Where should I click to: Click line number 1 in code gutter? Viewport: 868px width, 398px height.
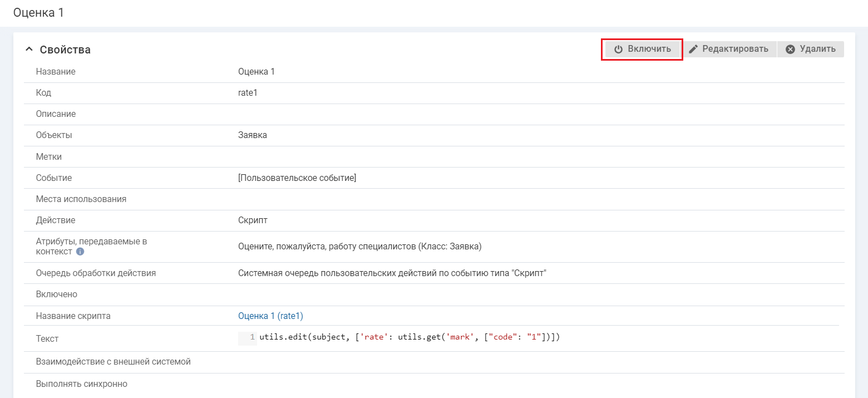click(x=252, y=337)
